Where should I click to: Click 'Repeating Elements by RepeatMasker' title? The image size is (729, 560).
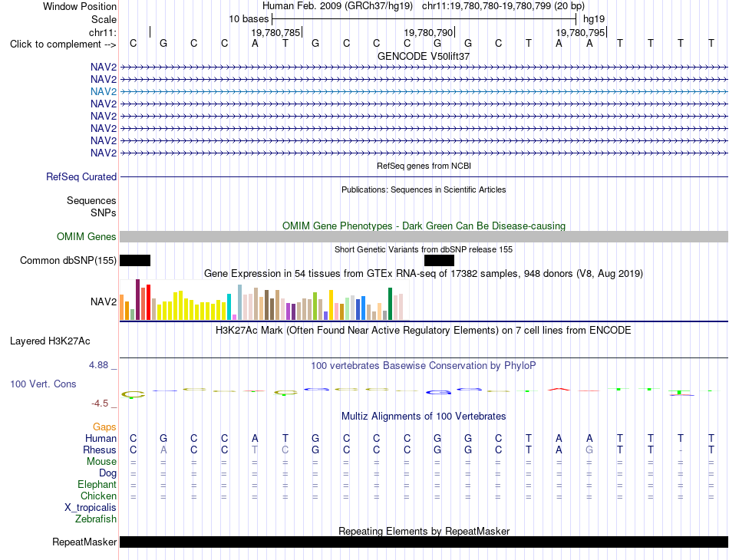click(424, 531)
